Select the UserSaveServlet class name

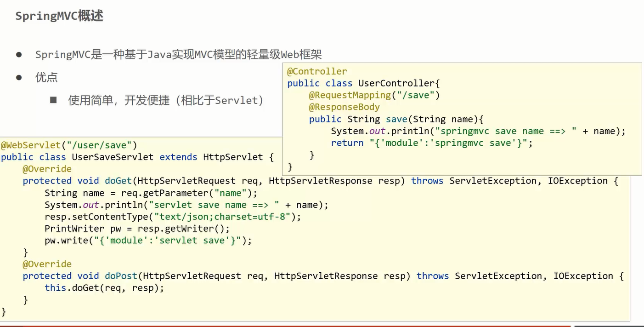113,157
